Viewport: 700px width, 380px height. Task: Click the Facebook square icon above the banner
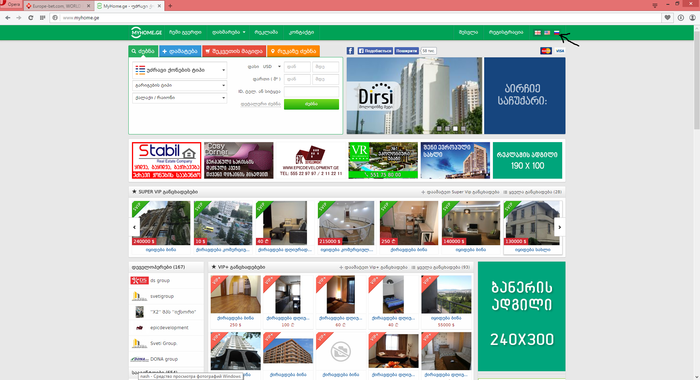pyautogui.click(x=350, y=51)
